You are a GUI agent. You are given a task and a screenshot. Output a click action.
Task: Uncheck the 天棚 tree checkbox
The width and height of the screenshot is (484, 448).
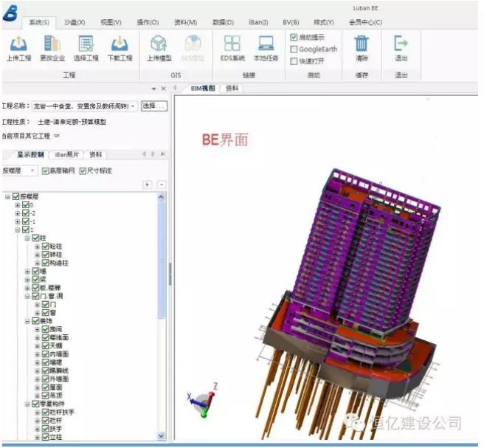[46, 346]
